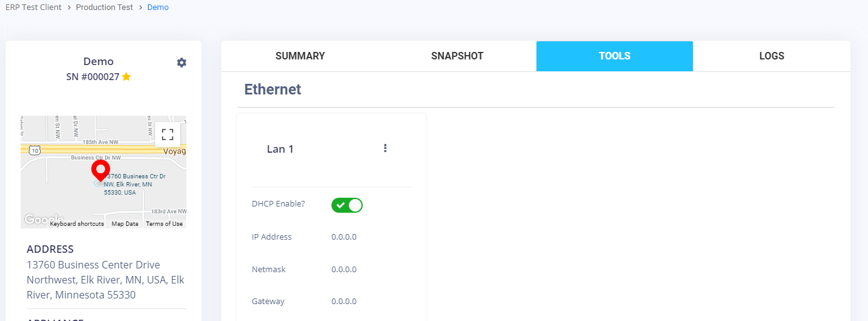The height and width of the screenshot is (321, 868).
Task: Open the SNAPSHOT tab
Action: pos(457,56)
